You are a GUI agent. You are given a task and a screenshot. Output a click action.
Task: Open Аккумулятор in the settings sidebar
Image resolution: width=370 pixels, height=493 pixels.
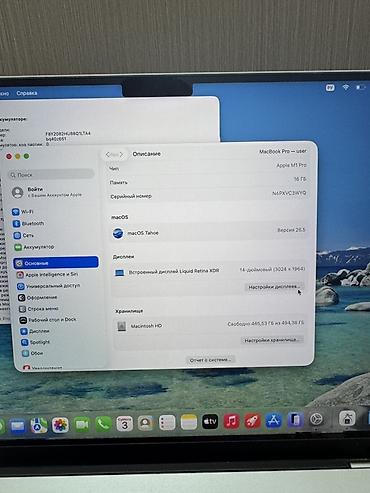[x=34, y=247]
